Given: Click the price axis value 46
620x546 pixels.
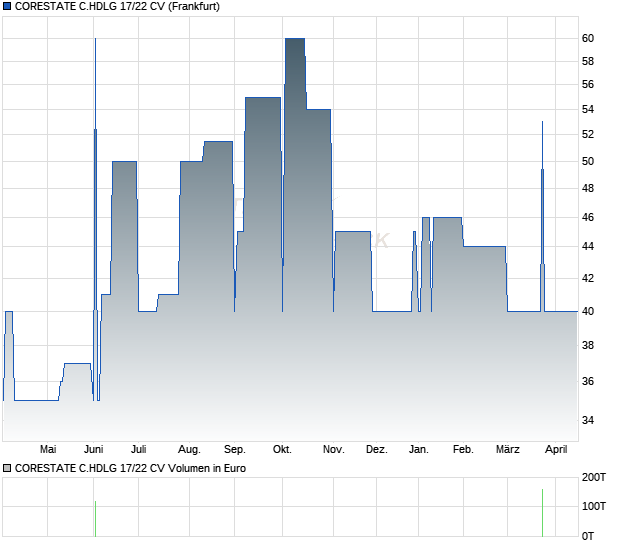Looking at the screenshot, I should pyautogui.click(x=588, y=217).
